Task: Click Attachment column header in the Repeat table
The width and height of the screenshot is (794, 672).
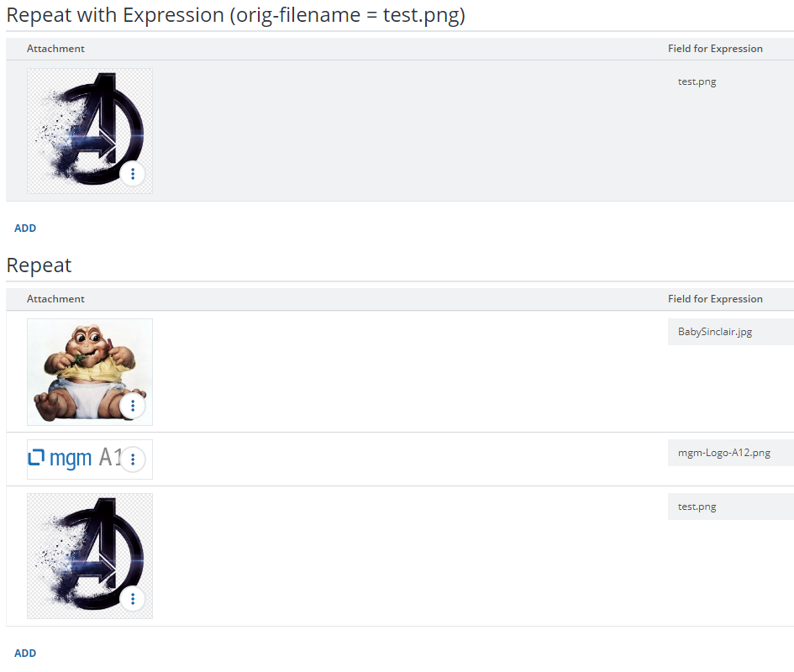Action: [55, 299]
